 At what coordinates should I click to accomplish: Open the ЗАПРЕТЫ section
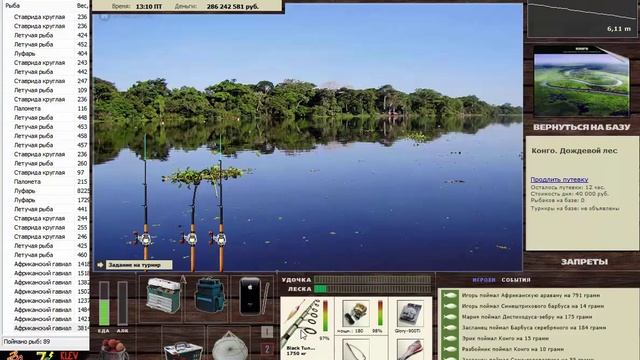coord(584,262)
